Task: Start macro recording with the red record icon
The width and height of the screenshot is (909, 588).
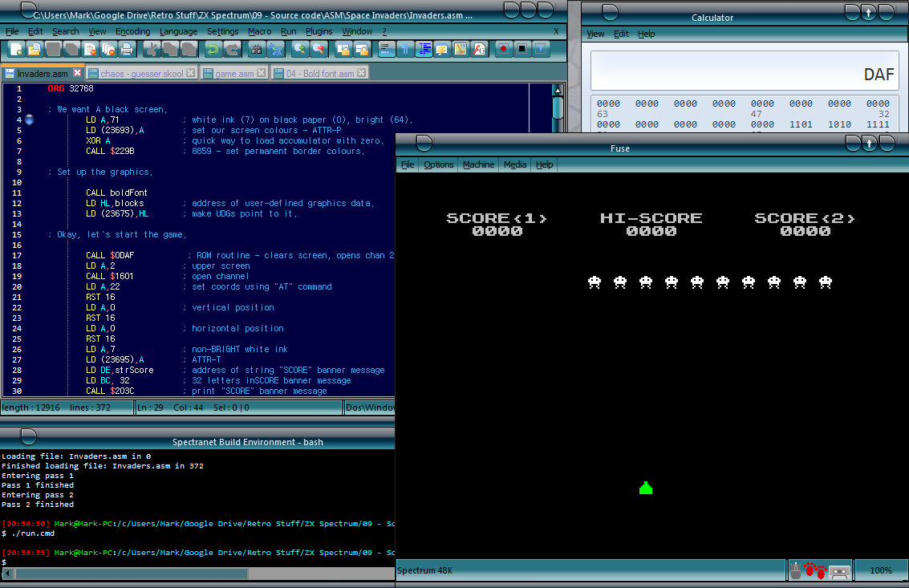Action: pyautogui.click(x=503, y=50)
